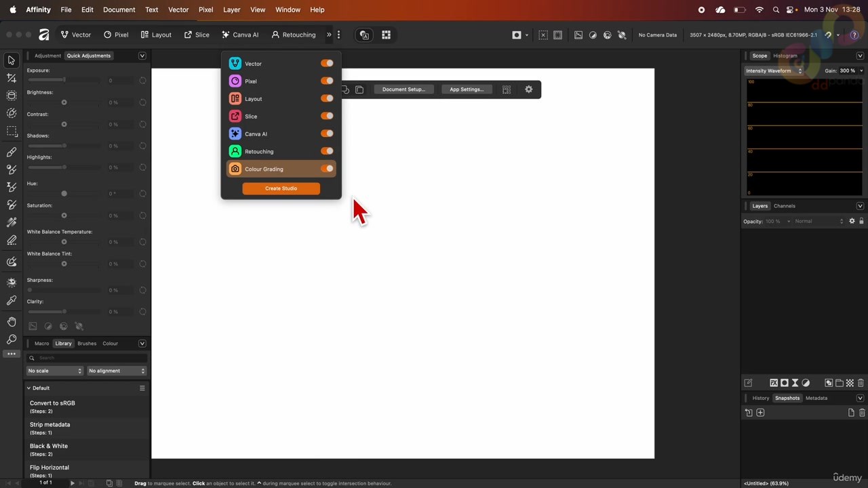
Task: Click the grid studio layout icon
Action: (386, 35)
